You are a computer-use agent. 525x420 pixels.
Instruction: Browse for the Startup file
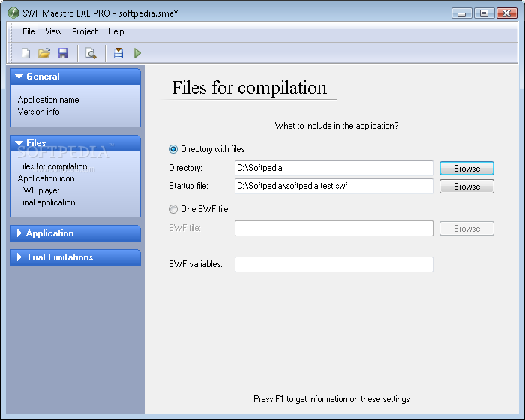point(466,187)
